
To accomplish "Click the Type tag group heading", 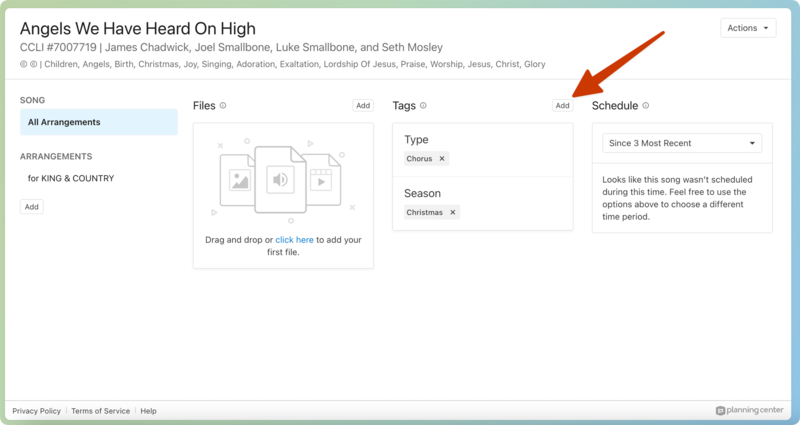I will pyautogui.click(x=416, y=140).
